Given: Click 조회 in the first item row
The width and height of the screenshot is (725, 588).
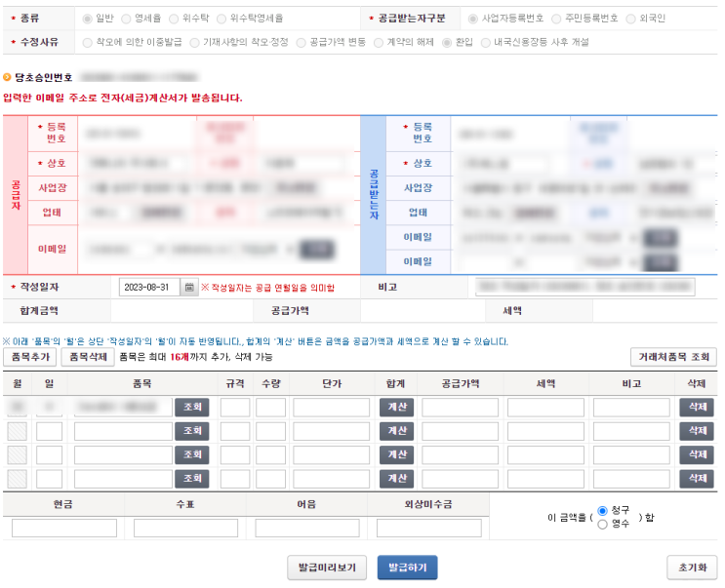Looking at the screenshot, I should [x=192, y=408].
